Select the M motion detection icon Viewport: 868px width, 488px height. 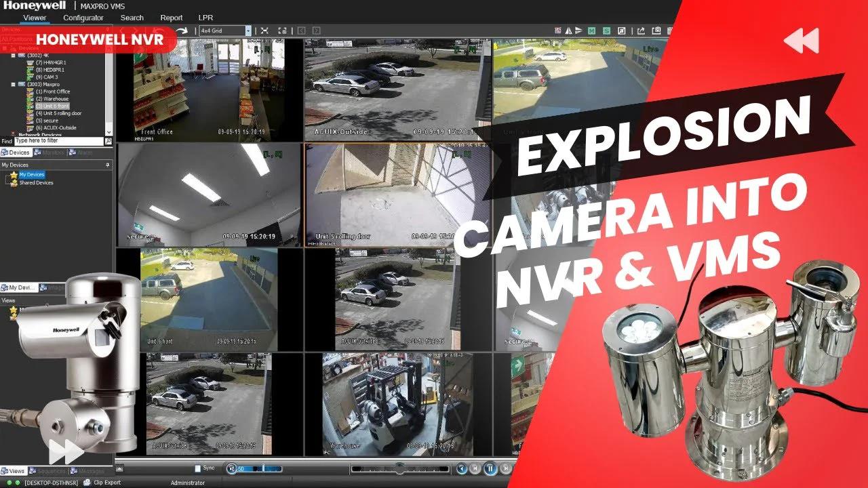pyautogui.click(x=591, y=30)
